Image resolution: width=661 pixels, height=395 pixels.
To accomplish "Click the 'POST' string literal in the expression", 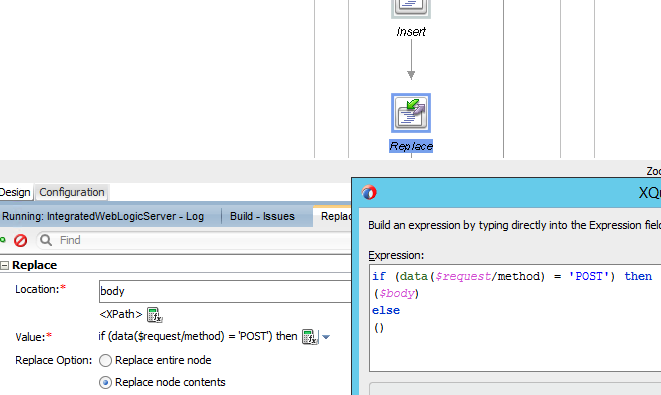I will click(589, 277).
